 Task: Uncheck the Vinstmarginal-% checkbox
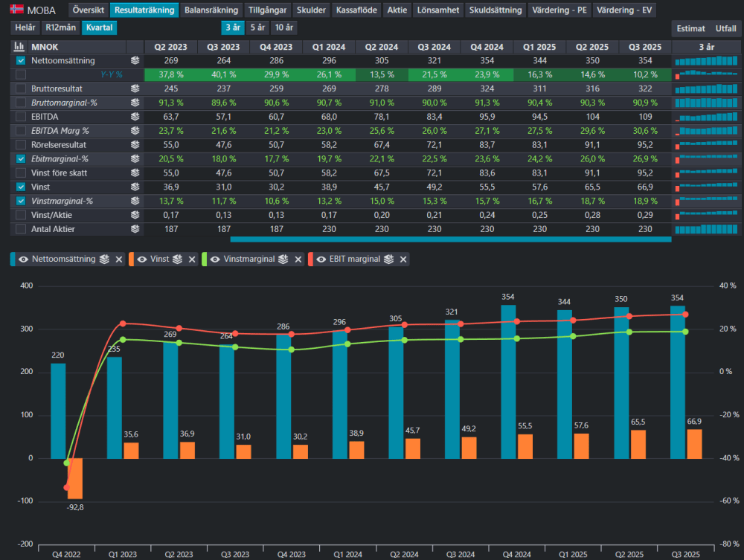(21, 201)
